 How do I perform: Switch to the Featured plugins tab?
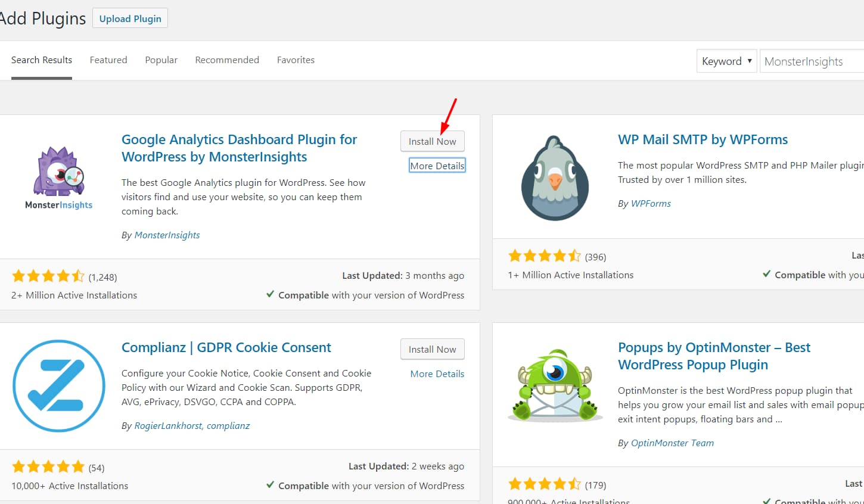click(x=108, y=60)
